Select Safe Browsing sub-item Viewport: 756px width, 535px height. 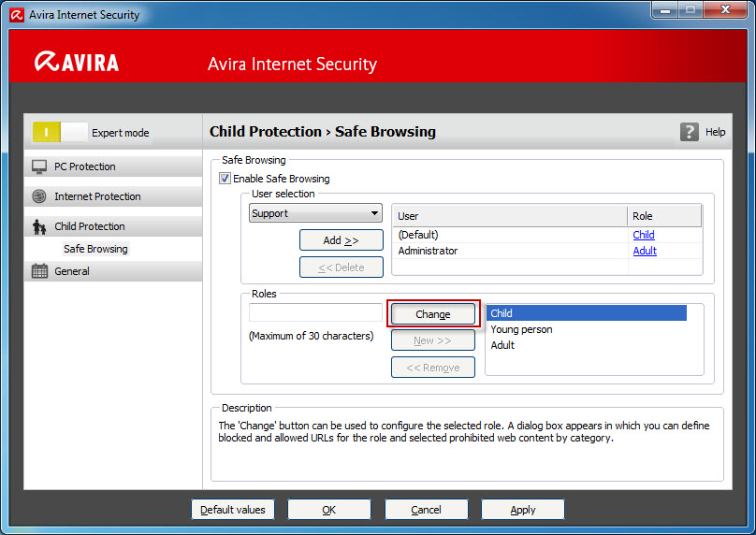pyautogui.click(x=95, y=249)
